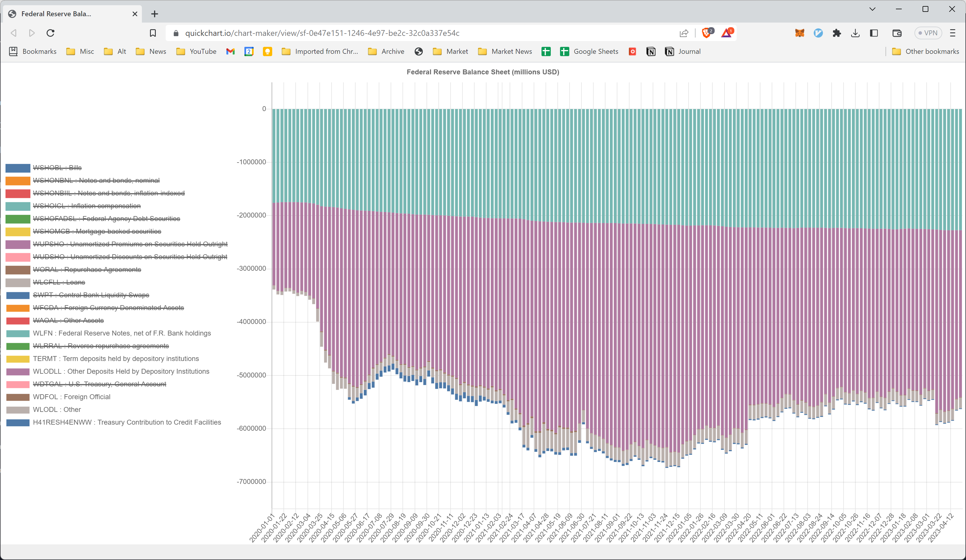Open the Downloads arrow icon

(x=855, y=33)
